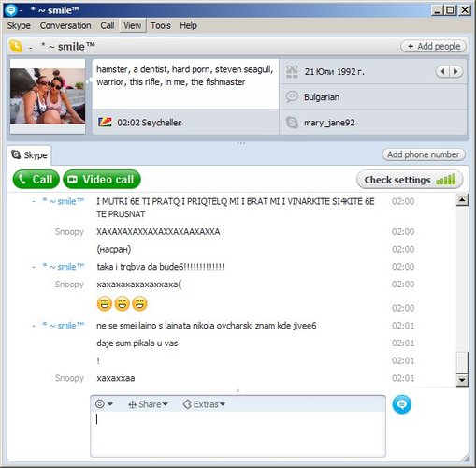Open the emoticon picker dropdown
The width and height of the screenshot is (476, 468).
coord(104,404)
